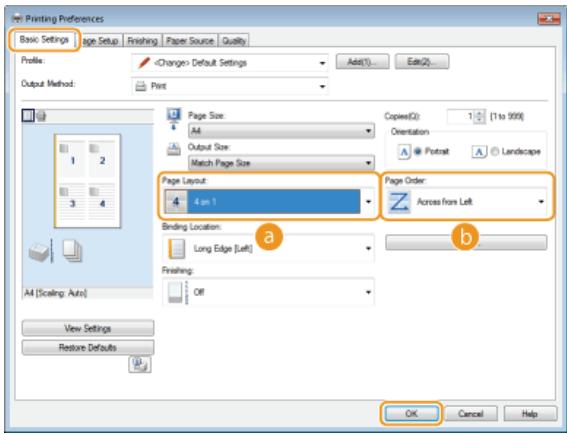The width and height of the screenshot is (567, 434).
Task: Click the wide button under Page Order
Action: pos(466,243)
